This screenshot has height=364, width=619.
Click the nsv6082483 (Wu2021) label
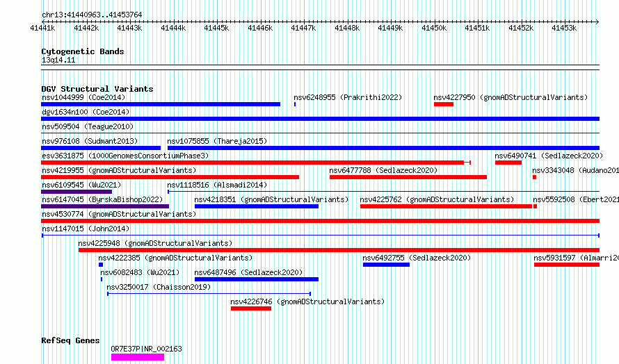pyautogui.click(x=140, y=272)
